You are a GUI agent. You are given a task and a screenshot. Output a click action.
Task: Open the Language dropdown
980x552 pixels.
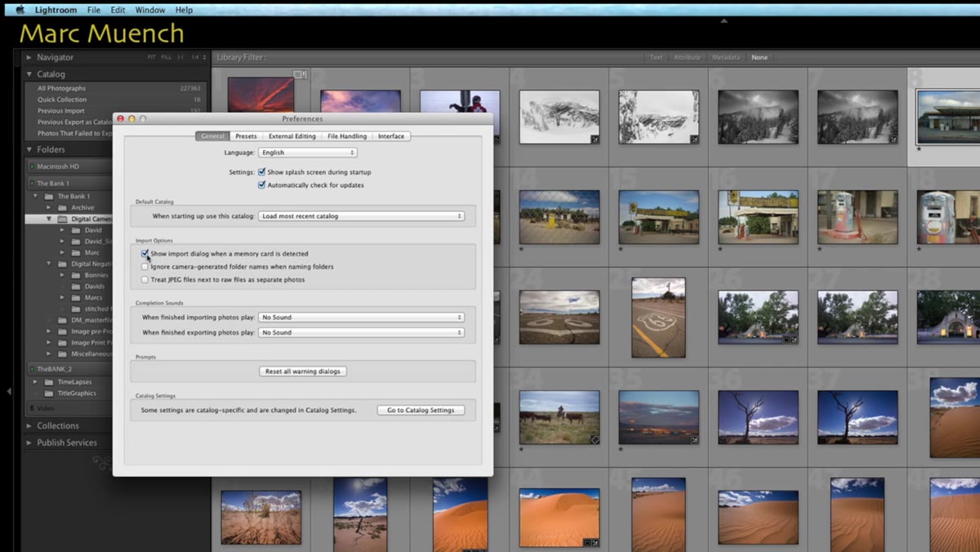pyautogui.click(x=308, y=153)
